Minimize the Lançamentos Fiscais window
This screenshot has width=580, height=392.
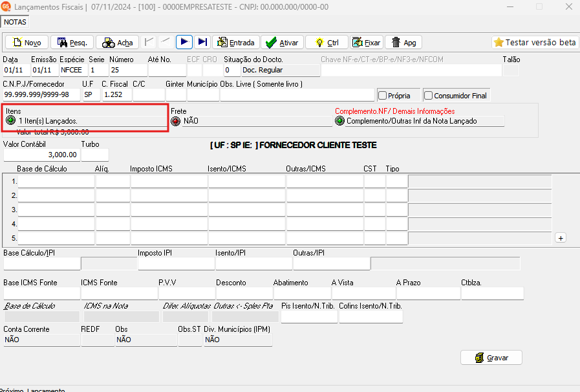click(x=510, y=6)
